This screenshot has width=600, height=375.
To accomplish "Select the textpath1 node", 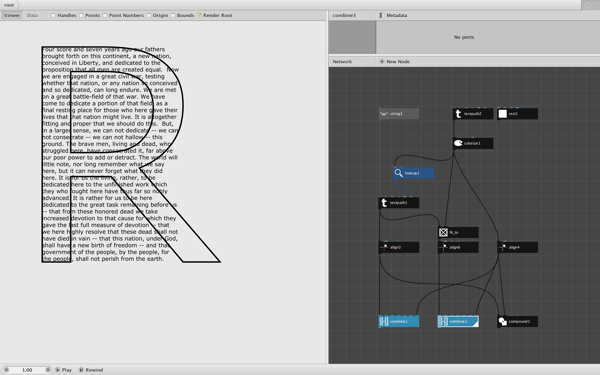I will point(399,203).
